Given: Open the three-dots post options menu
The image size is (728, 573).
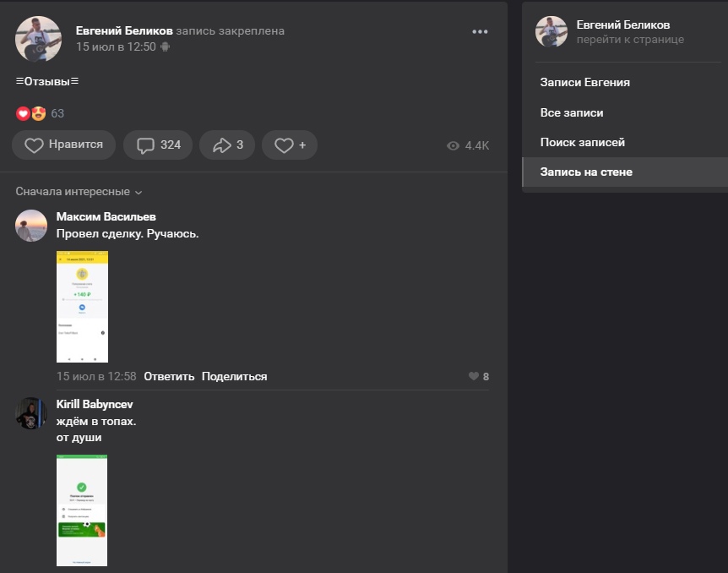Looking at the screenshot, I should pyautogui.click(x=480, y=32).
